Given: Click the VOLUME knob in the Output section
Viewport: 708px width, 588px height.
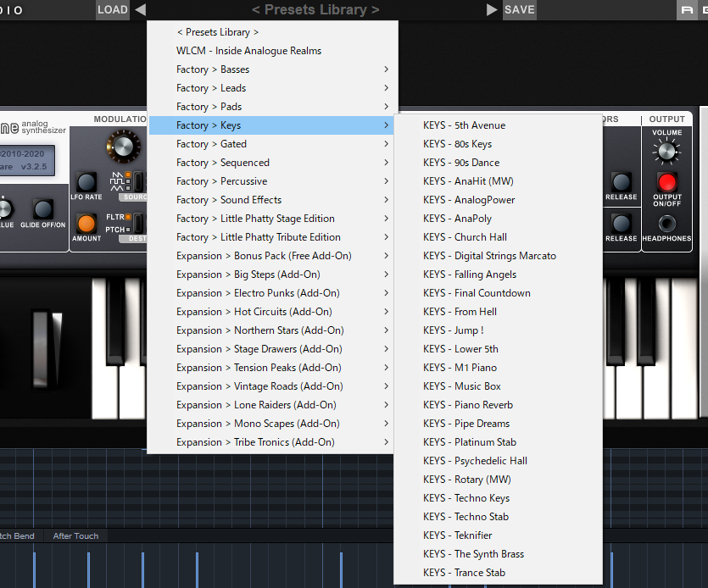Looking at the screenshot, I should [x=666, y=151].
